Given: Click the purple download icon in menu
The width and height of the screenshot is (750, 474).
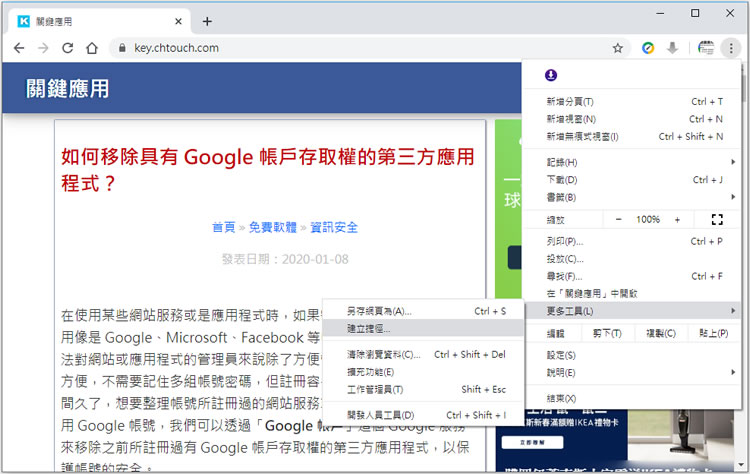Looking at the screenshot, I should [x=551, y=75].
